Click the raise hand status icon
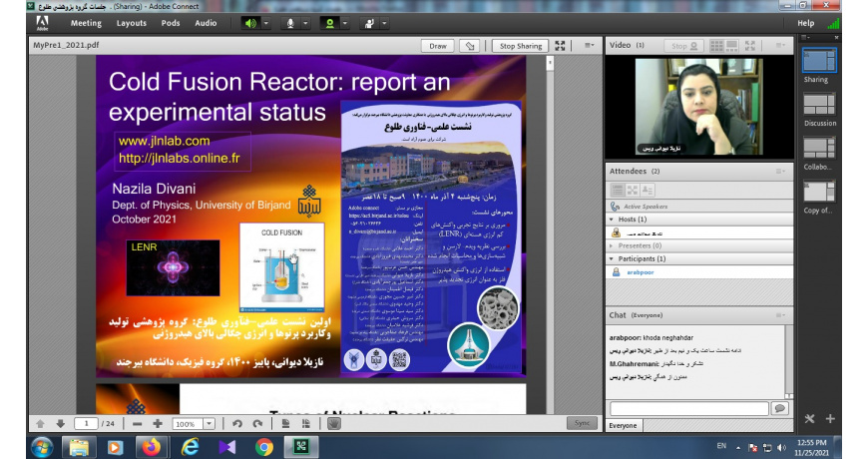 coord(369,23)
